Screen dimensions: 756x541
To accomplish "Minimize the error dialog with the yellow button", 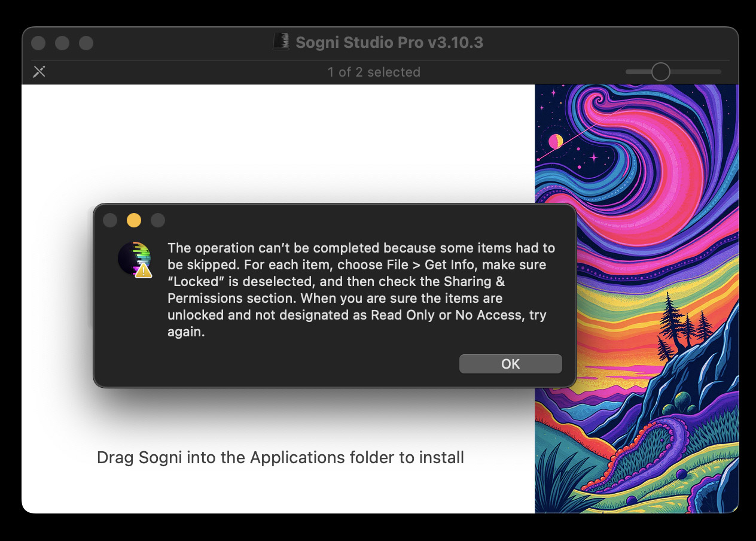I will (x=134, y=220).
